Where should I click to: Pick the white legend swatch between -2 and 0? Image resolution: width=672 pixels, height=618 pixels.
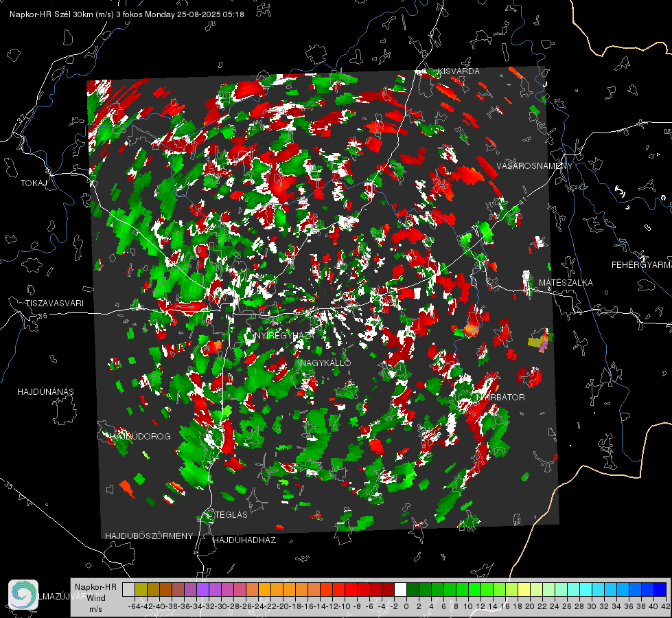pos(400,590)
